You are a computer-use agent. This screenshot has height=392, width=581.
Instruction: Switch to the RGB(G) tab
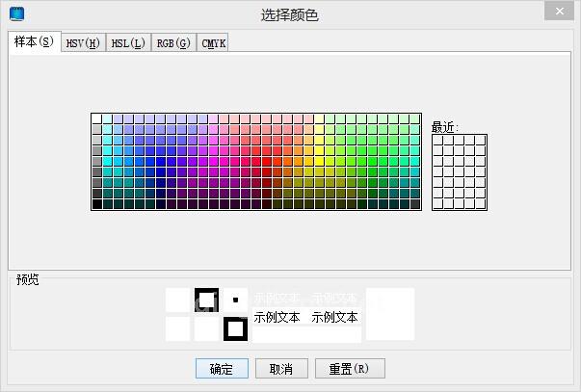click(173, 43)
